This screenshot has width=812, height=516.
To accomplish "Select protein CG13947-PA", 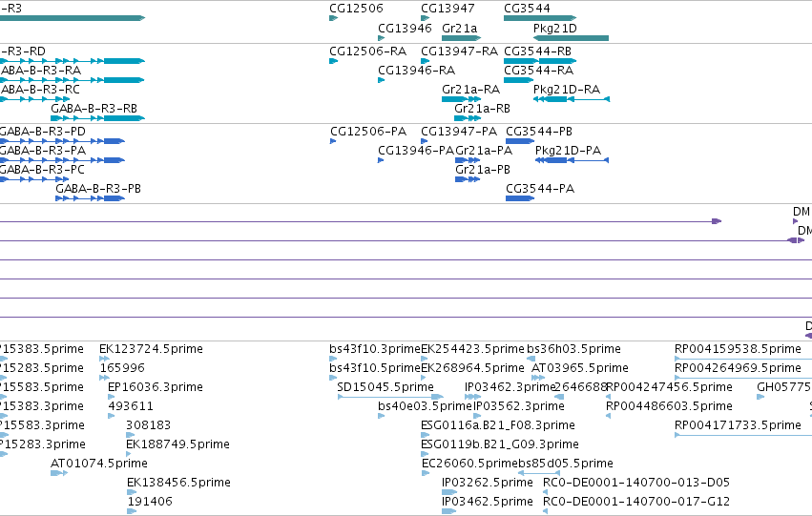I will click(x=459, y=132).
